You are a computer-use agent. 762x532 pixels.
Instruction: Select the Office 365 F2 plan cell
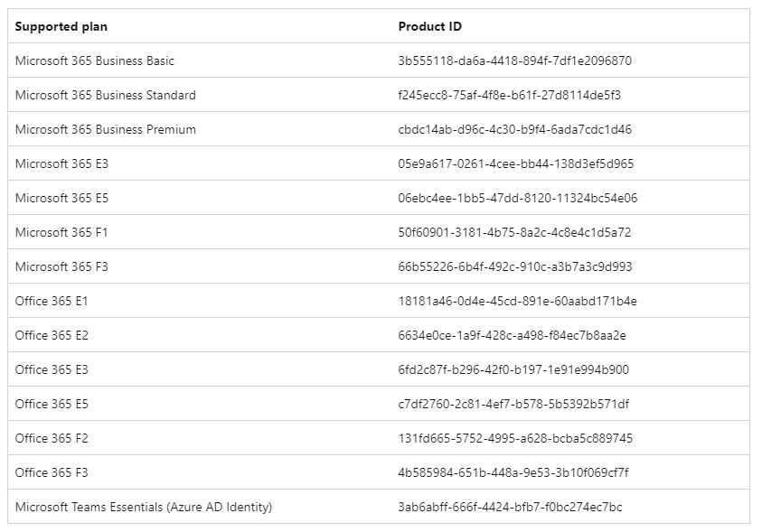tap(52, 438)
